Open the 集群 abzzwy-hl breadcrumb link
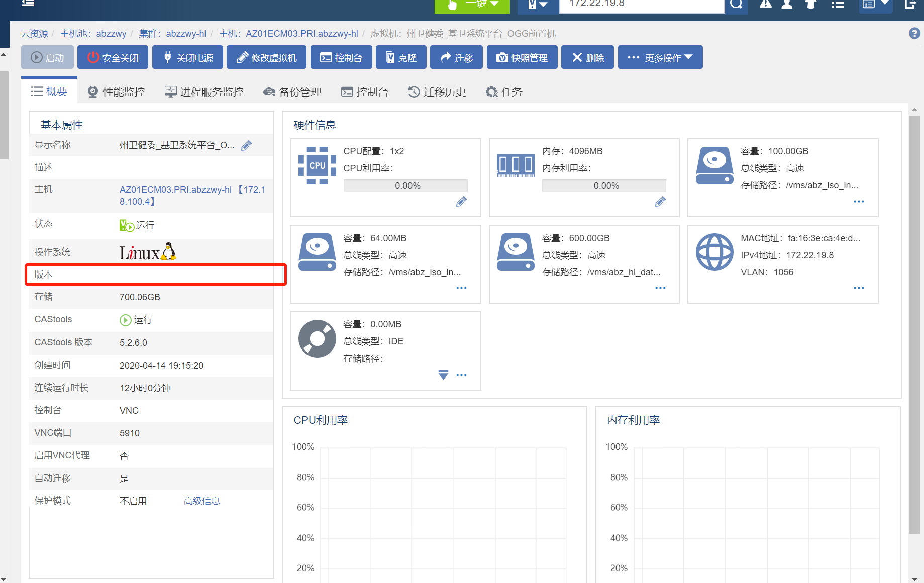Image resolution: width=924 pixels, height=583 pixels. pyautogui.click(x=172, y=34)
